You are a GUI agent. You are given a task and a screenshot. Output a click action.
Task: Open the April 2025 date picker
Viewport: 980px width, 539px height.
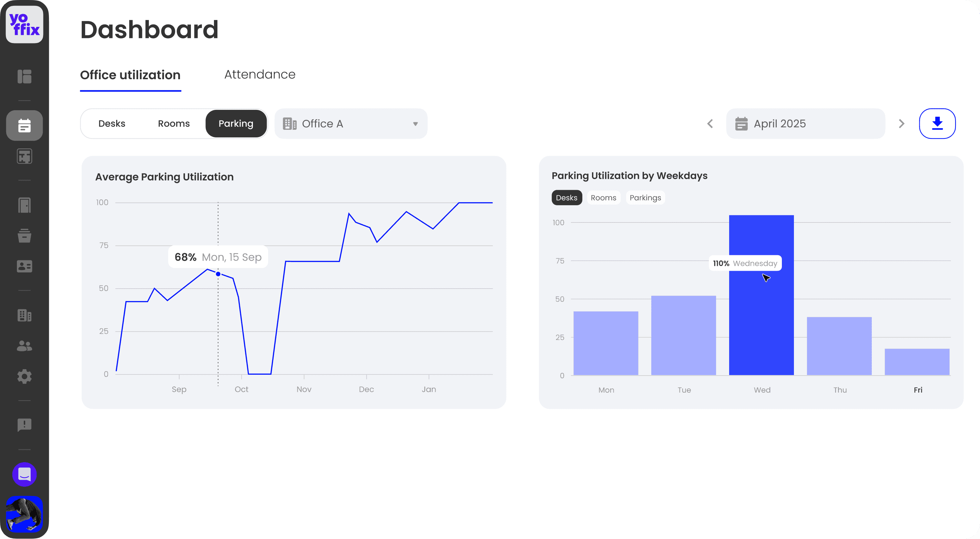coord(805,124)
